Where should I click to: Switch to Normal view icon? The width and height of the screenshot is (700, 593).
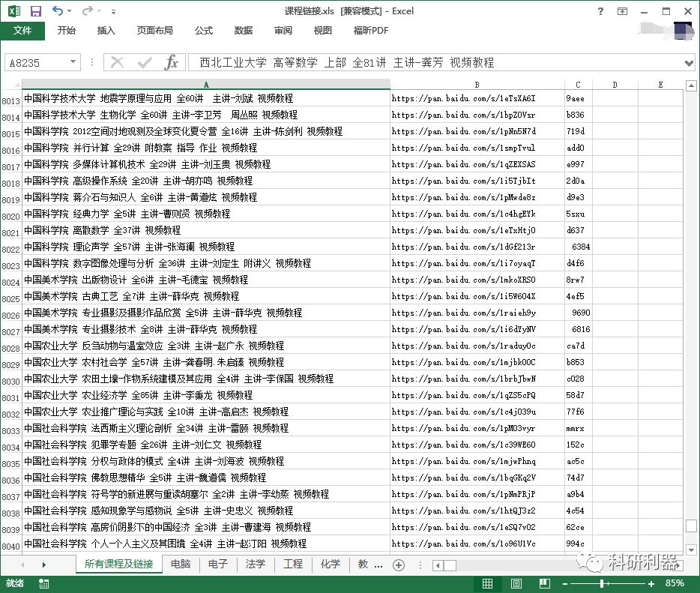[x=487, y=583]
